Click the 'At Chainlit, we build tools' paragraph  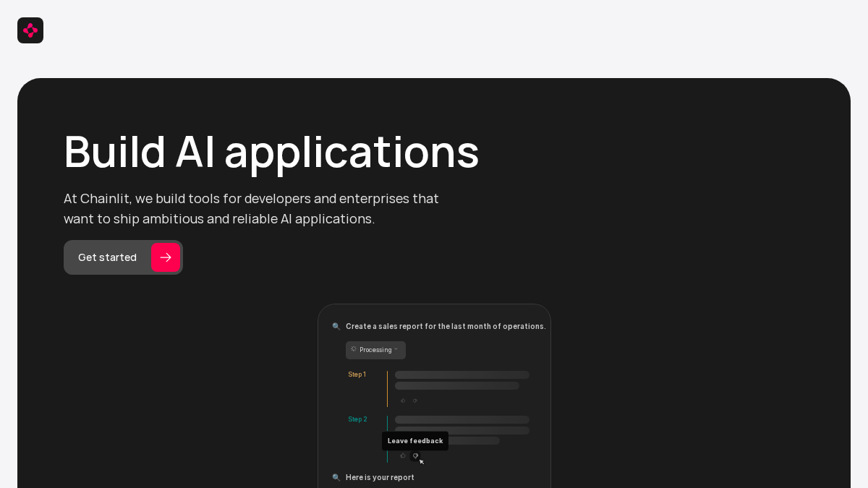(x=251, y=209)
